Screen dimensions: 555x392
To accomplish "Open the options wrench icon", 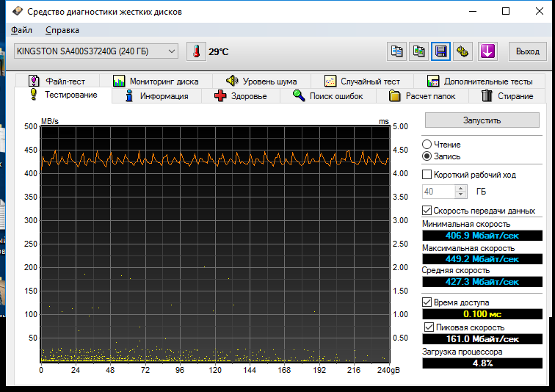I will (x=462, y=51).
